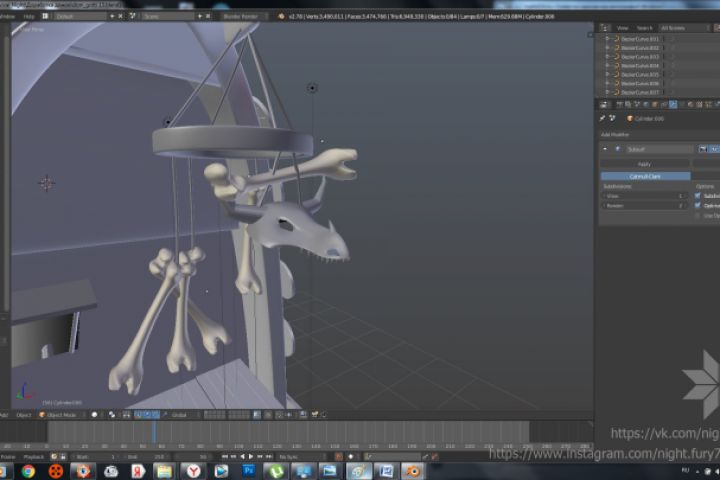This screenshot has height=480, width=720.
Task: Open the No Sync playback dropdown
Action: 303,457
